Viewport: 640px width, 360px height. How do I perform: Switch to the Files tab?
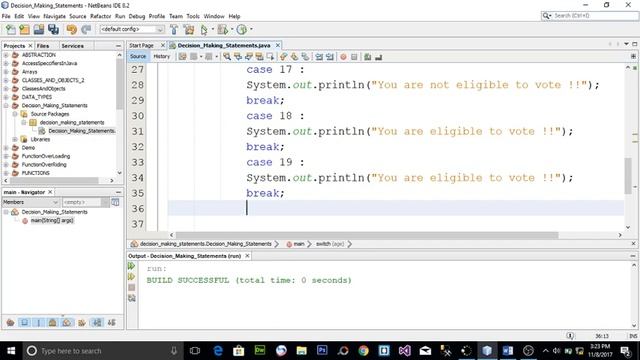(x=43, y=46)
